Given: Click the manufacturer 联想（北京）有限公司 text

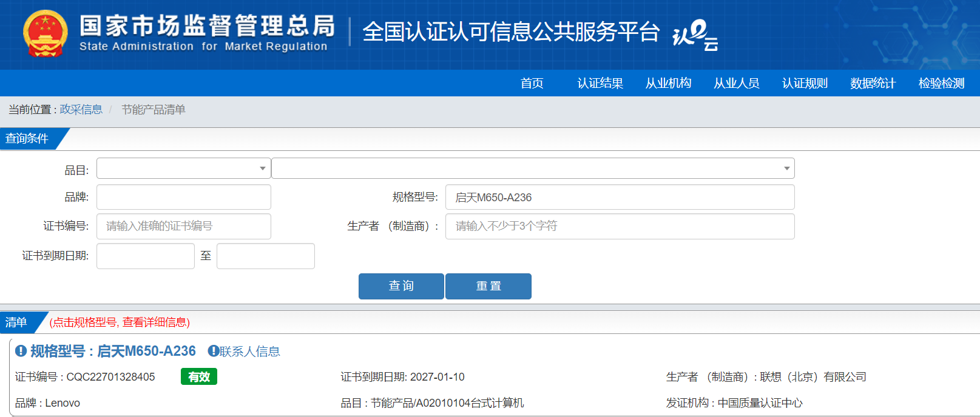Looking at the screenshot, I should pos(813,377).
